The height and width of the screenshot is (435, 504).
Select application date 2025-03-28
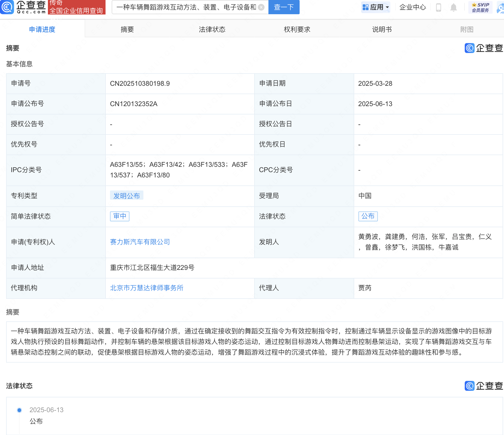pos(375,84)
